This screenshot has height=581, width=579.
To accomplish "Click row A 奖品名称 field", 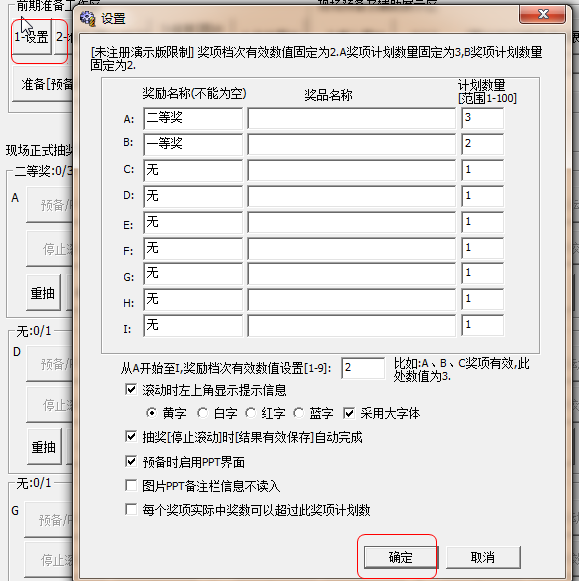I will point(352,118).
